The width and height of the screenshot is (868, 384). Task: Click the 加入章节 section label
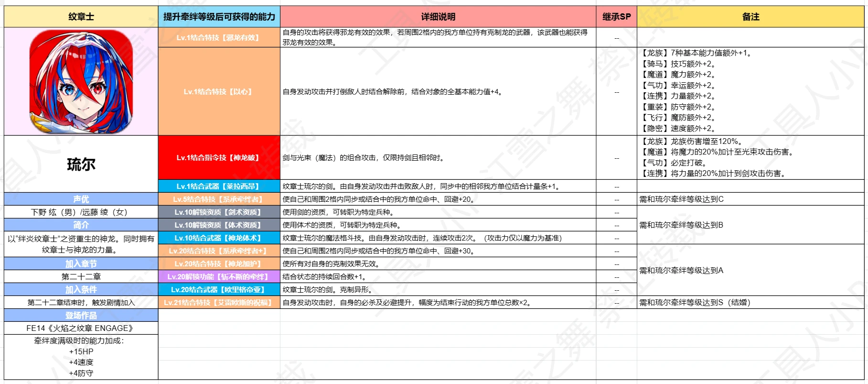(81, 263)
